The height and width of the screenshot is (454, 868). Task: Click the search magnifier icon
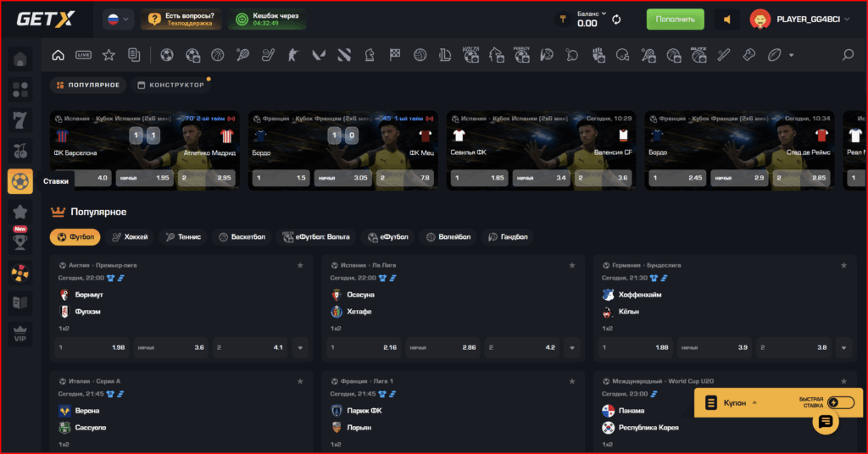click(848, 55)
